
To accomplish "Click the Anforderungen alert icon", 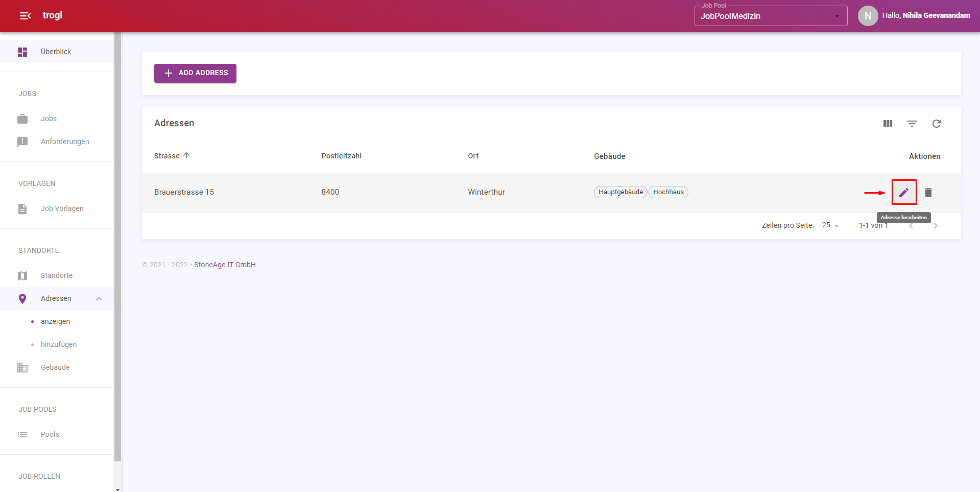I will [22, 142].
